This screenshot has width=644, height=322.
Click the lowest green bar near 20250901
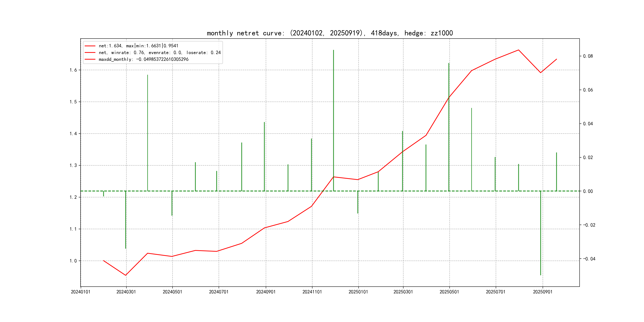(540, 233)
